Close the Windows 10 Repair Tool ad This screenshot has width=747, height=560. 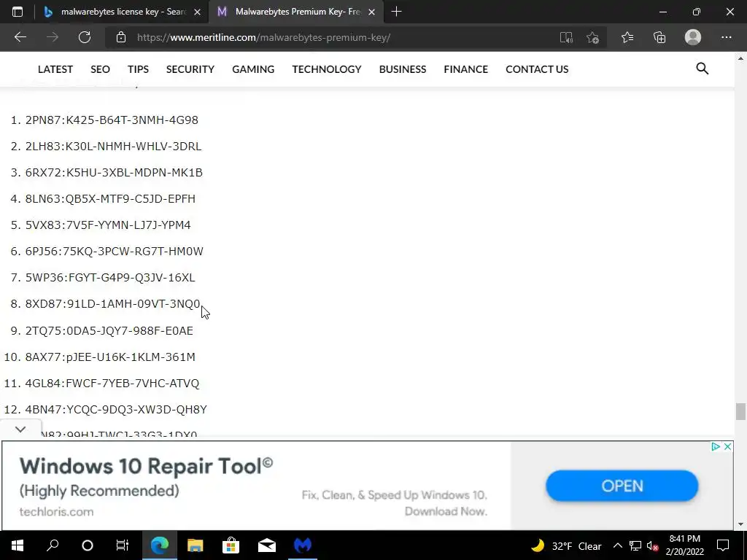click(727, 447)
